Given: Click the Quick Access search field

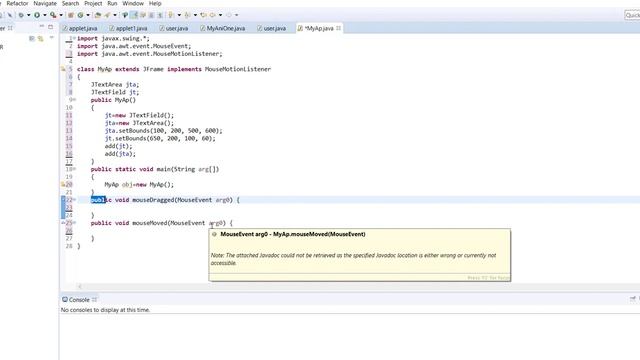Looking at the screenshot, I should coord(632,15).
